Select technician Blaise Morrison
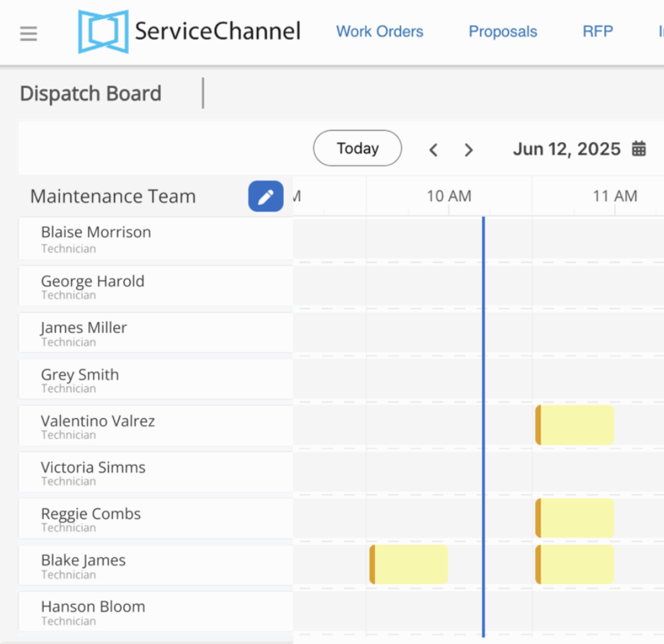This screenshot has width=664, height=644. pyautogui.click(x=156, y=239)
